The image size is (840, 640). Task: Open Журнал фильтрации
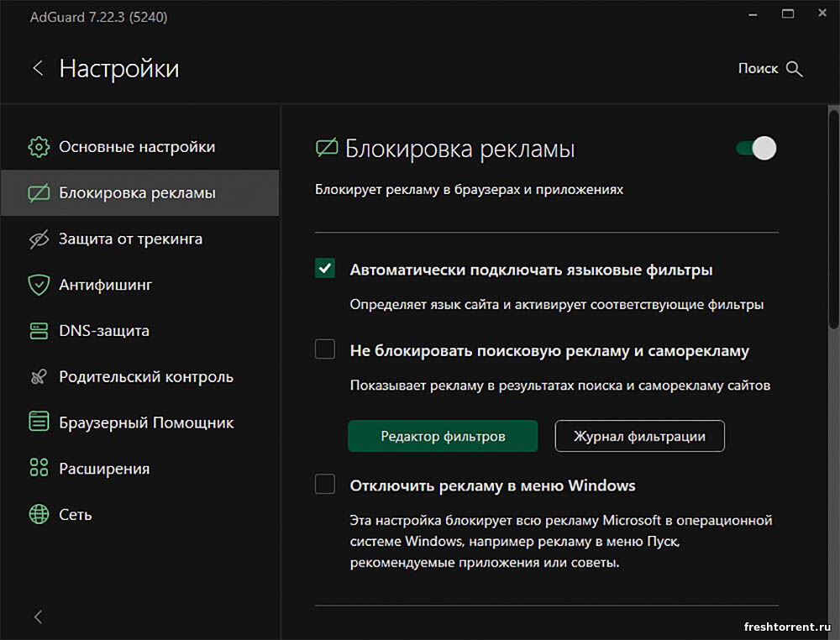point(639,436)
